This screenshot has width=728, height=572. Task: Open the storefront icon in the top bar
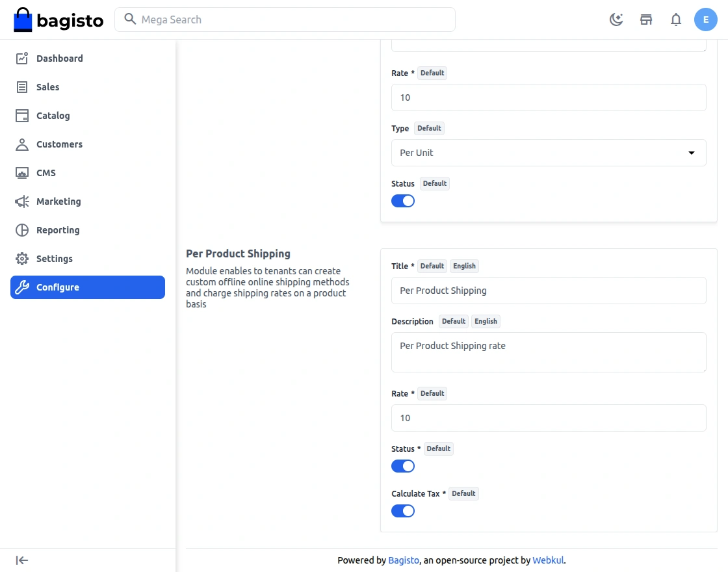tap(646, 19)
